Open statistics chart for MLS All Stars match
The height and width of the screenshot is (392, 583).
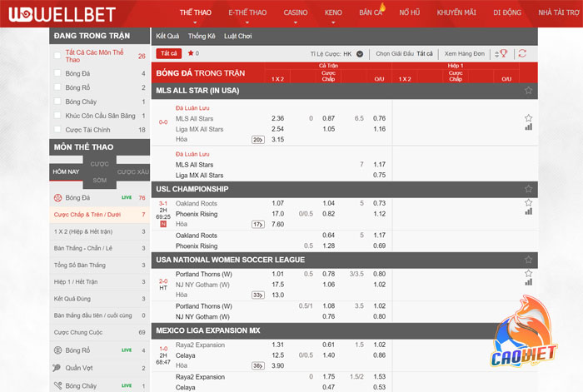click(528, 127)
